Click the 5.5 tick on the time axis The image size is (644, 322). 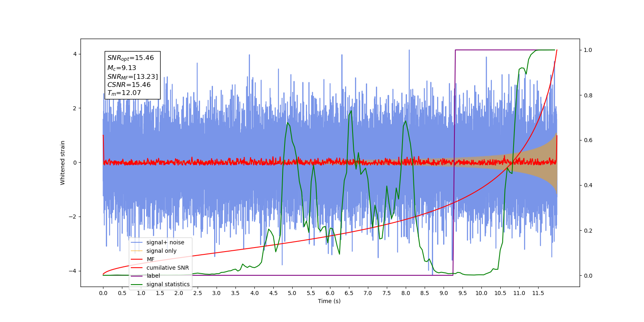pos(311,293)
